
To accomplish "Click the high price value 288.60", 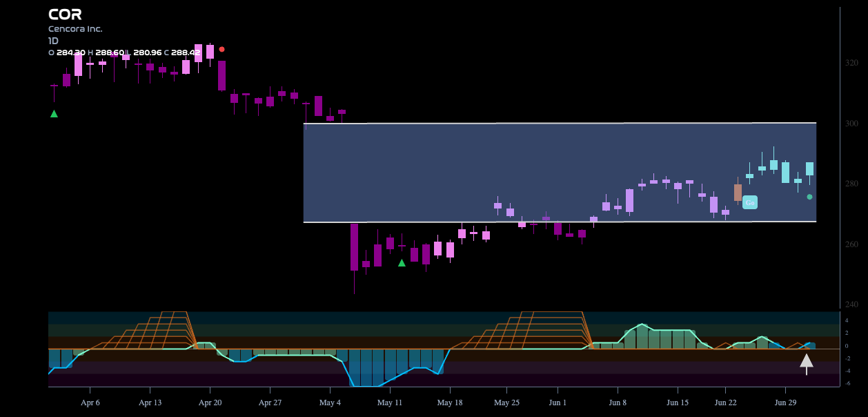I will (x=110, y=52).
